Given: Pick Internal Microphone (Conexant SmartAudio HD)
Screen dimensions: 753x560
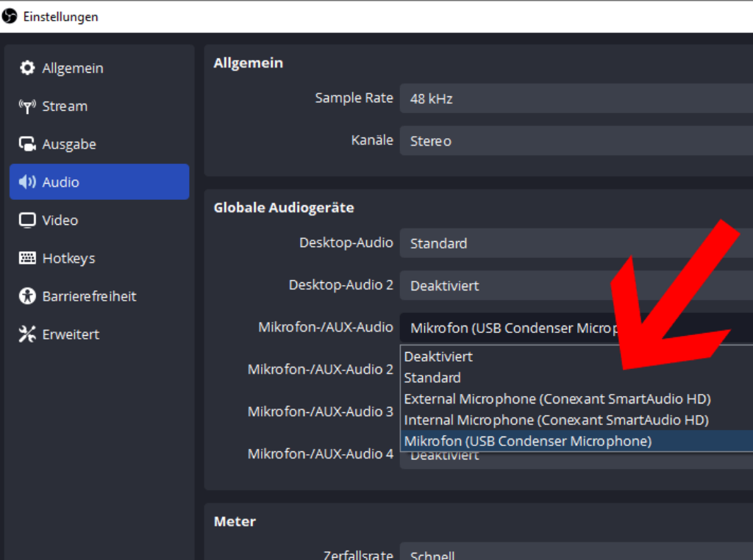Looking at the screenshot, I should 556,420.
